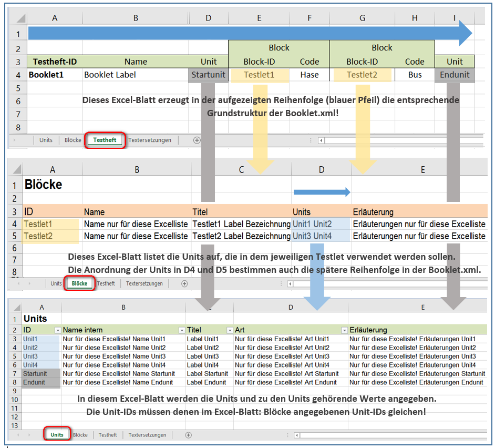Select the highlighted green Units sheet tab
The image size is (495, 448).
coord(56,435)
